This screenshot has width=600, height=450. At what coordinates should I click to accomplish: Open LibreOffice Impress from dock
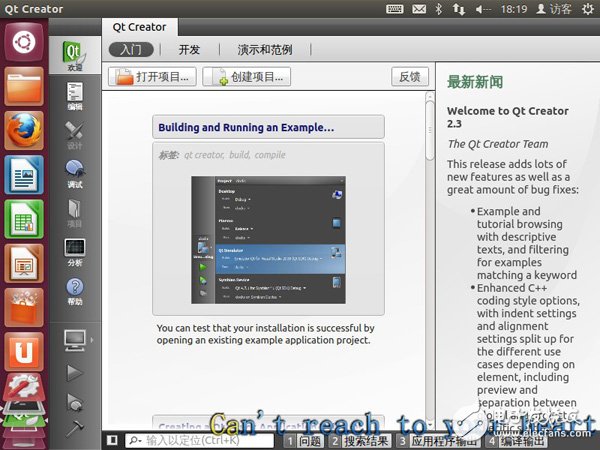tap(24, 263)
